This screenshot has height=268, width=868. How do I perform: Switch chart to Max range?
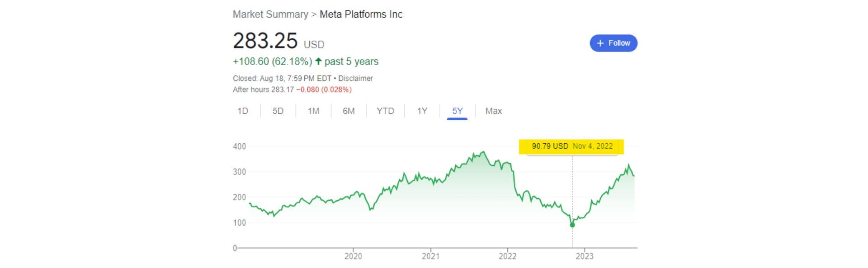pyautogui.click(x=493, y=111)
